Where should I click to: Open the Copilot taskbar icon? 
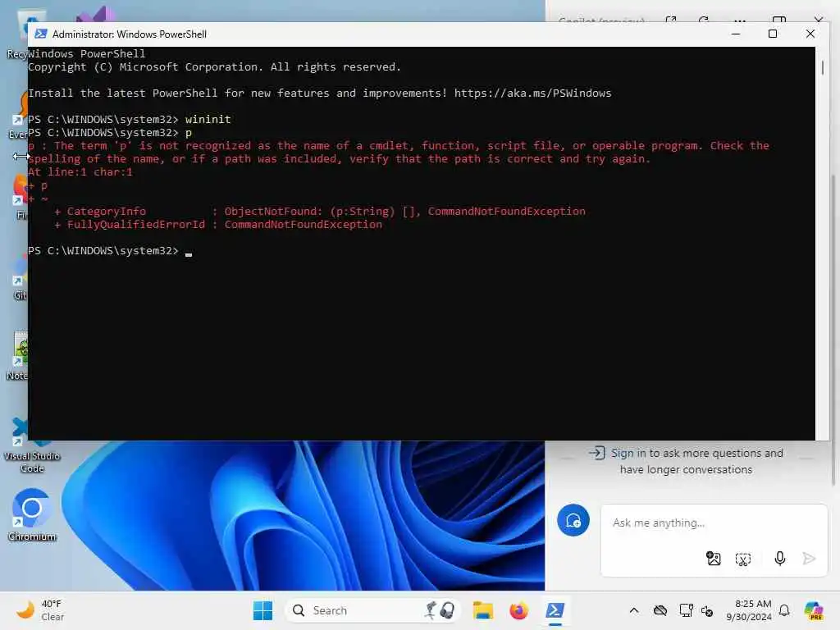tap(814, 610)
